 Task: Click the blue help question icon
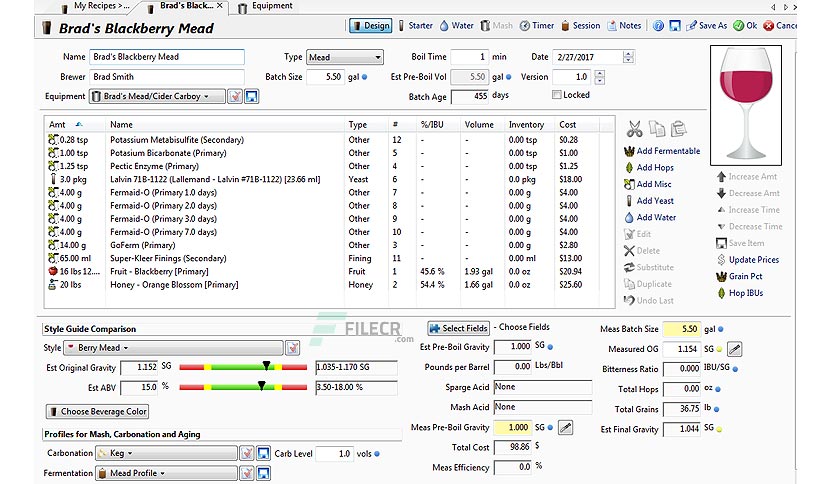(658, 26)
